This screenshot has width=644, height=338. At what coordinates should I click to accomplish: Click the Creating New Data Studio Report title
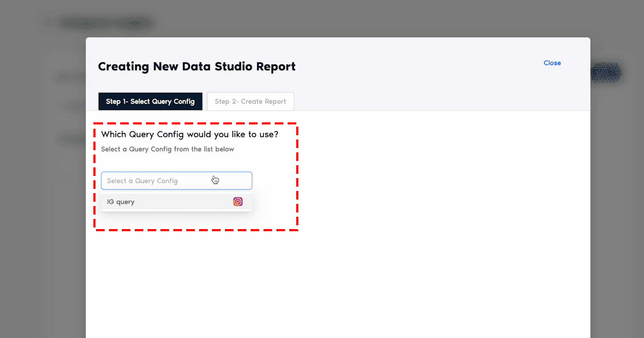point(196,67)
